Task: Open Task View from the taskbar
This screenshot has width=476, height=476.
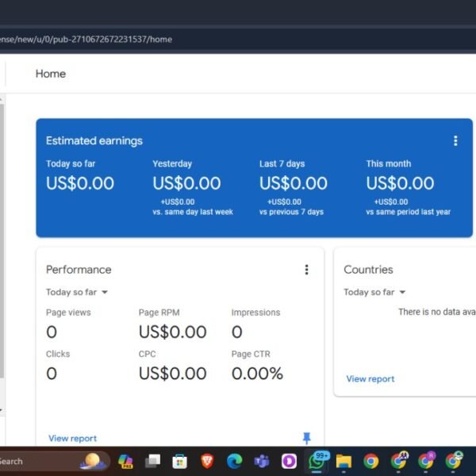Action: (x=152, y=462)
